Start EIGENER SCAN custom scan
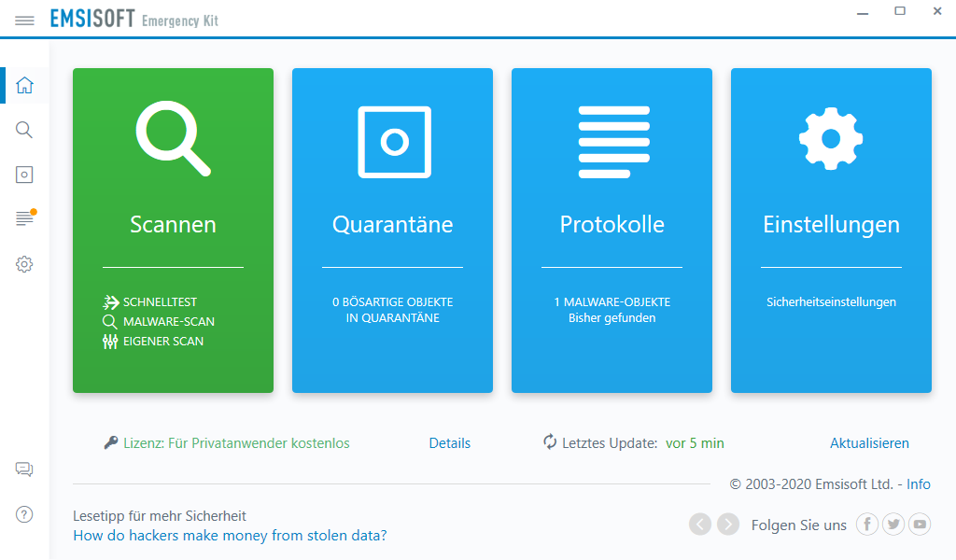Viewport: 956px width, 560px height. coord(163,342)
